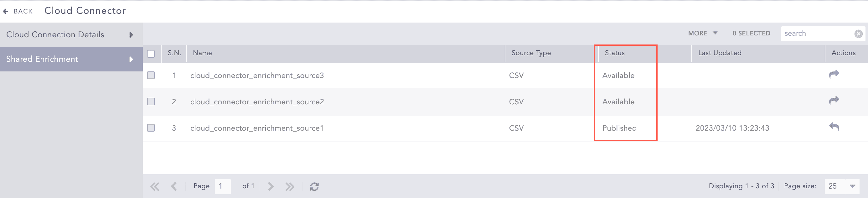Open Cloud Connection Details section

(x=71, y=35)
